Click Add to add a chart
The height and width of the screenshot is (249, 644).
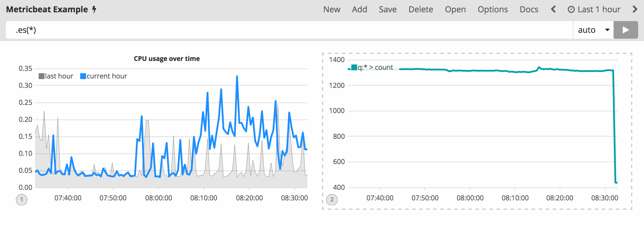click(x=359, y=9)
